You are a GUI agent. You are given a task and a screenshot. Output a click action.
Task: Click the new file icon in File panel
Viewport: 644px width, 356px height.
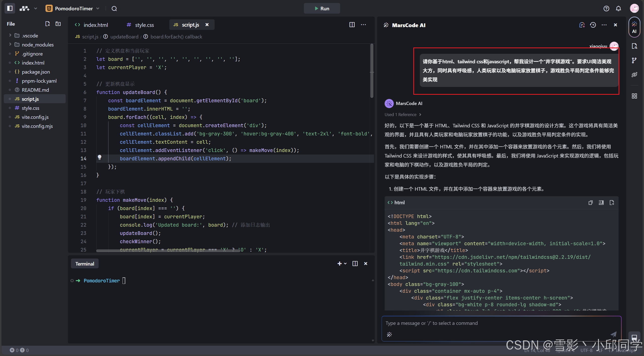pyautogui.click(x=47, y=24)
